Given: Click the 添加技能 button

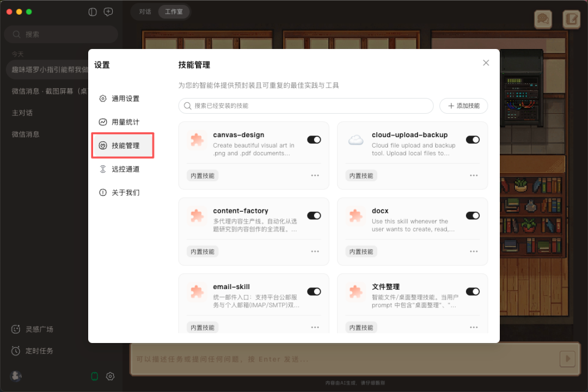Looking at the screenshot, I should tap(463, 106).
